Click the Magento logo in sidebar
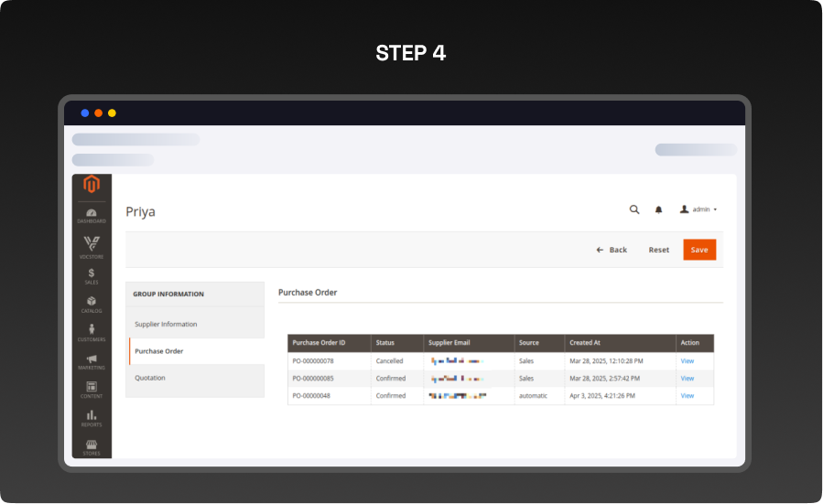Viewport: 823px width, 504px height. coord(92,186)
